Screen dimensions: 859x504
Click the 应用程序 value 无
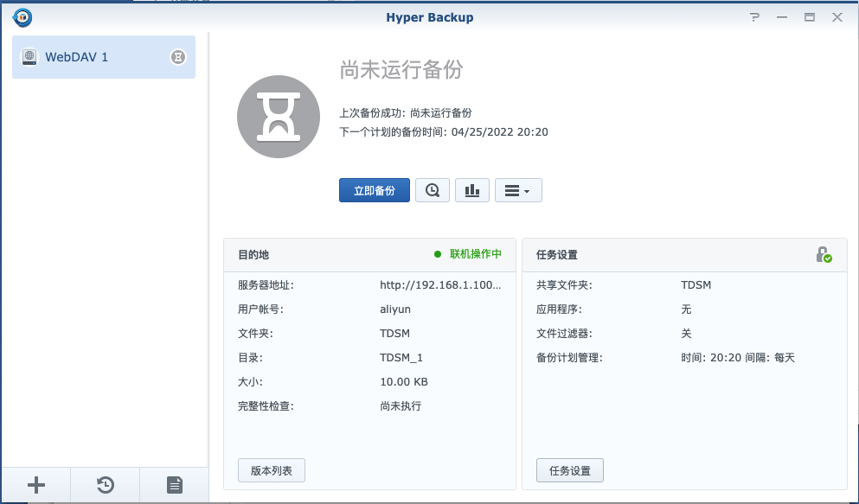click(686, 309)
